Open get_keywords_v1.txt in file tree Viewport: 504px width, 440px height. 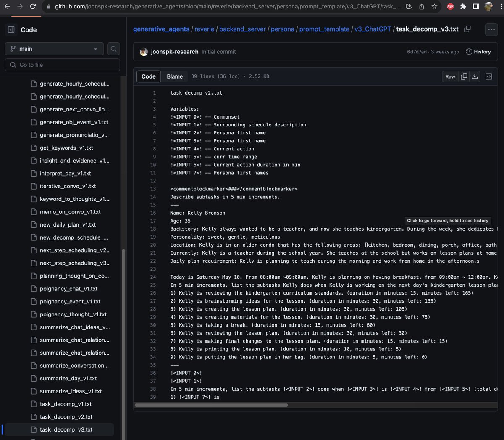tap(66, 148)
